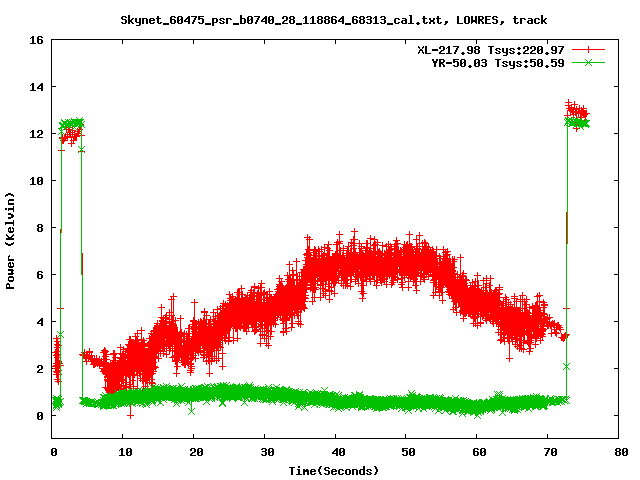The width and height of the screenshot is (640, 480).
Task: Click the green cross legend marker for YR
Action: (588, 62)
